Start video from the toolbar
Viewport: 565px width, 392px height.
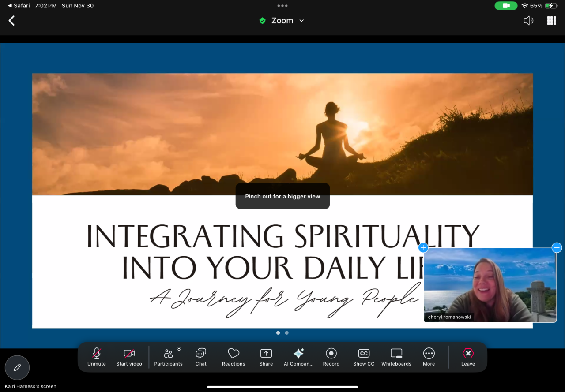click(x=129, y=357)
